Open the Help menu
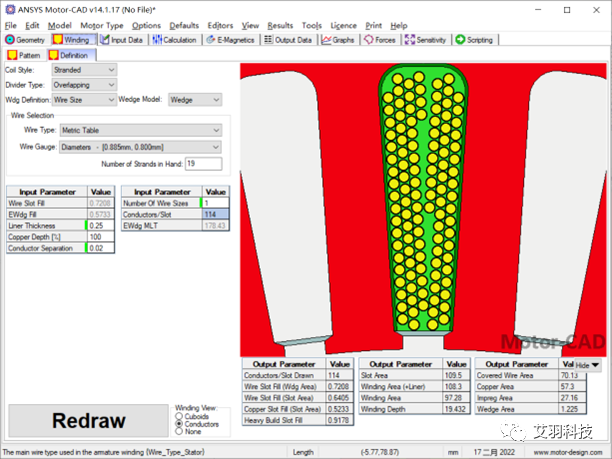 (x=399, y=26)
